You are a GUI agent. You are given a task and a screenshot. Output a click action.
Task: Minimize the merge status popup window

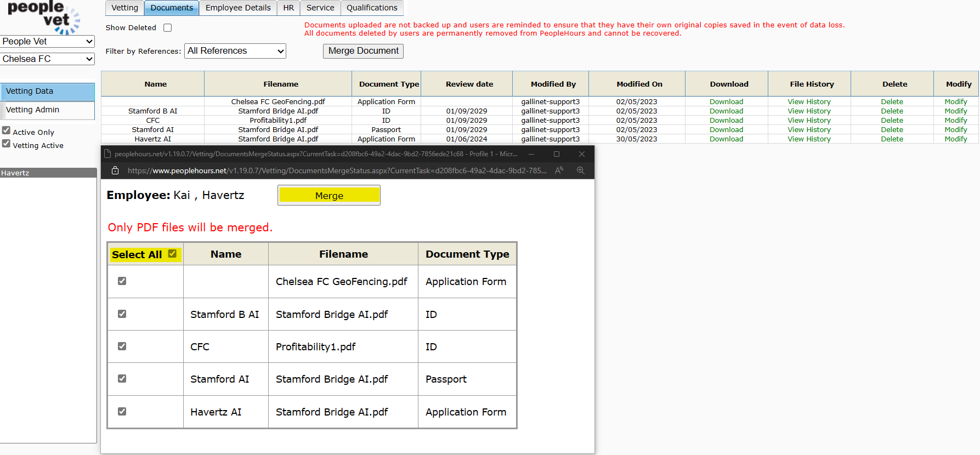531,154
